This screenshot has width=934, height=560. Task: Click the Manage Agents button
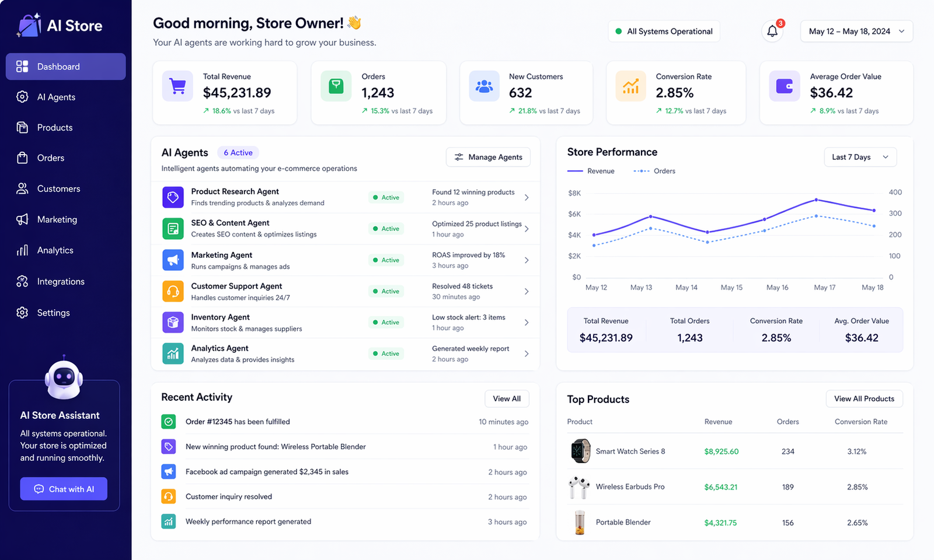488,157
